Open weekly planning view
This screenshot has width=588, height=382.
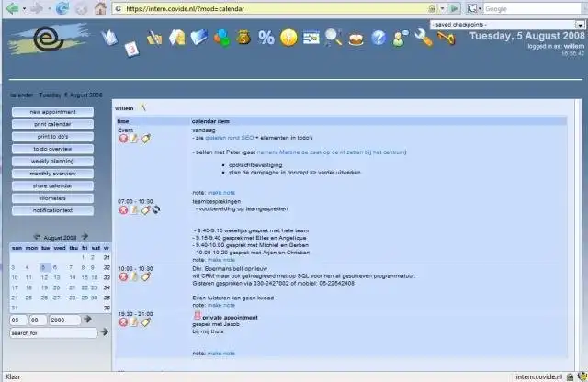click(53, 162)
